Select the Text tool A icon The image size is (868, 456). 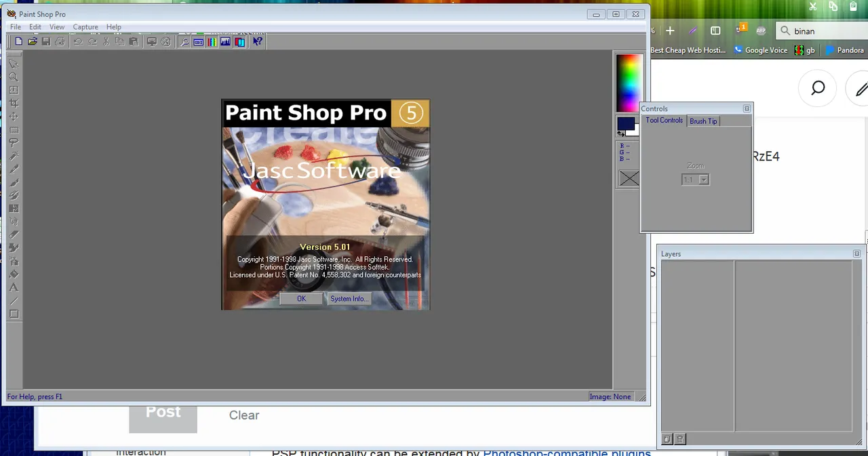point(14,287)
